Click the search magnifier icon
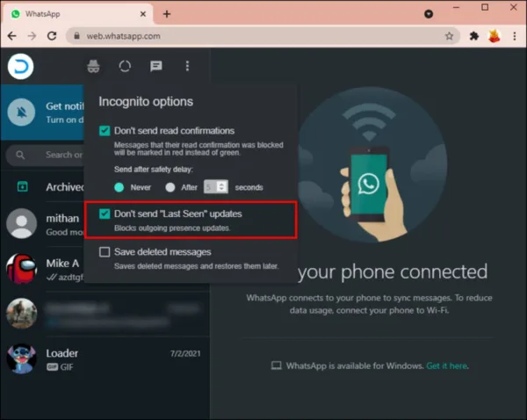 (x=20, y=155)
